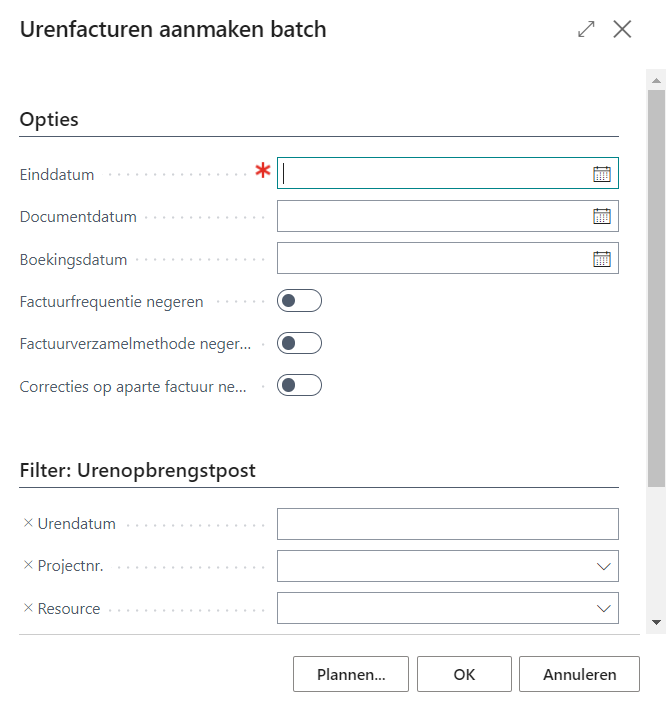666x713 pixels.
Task: Open the Resource dropdown list
Action: tap(603, 608)
